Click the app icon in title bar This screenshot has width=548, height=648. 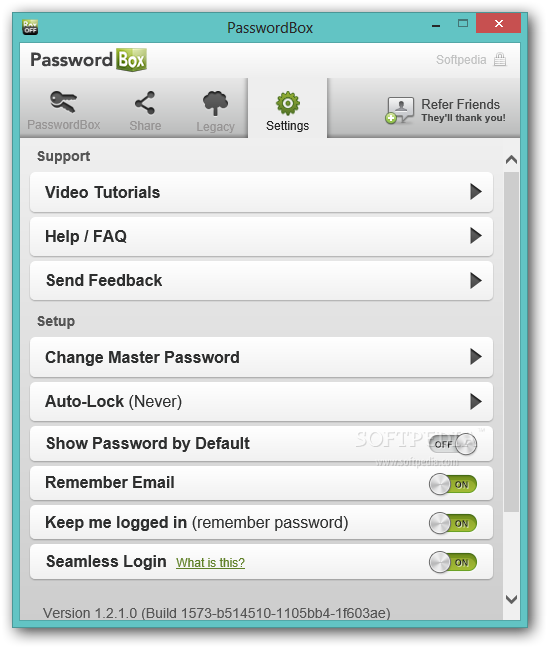click(30, 27)
